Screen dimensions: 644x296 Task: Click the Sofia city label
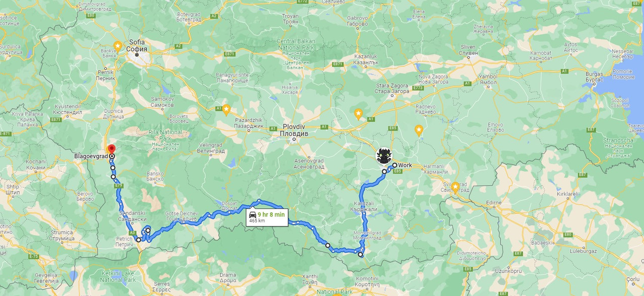[138, 46]
